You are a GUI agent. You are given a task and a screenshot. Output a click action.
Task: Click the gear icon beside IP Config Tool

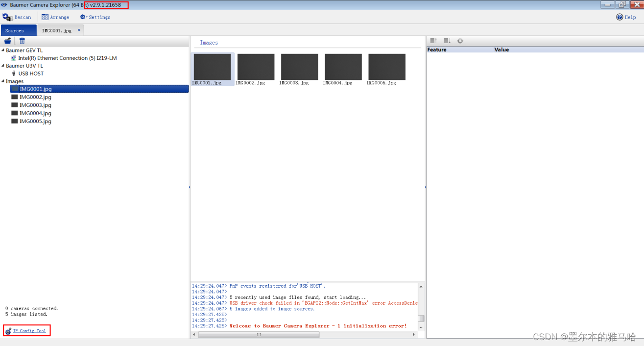point(8,331)
